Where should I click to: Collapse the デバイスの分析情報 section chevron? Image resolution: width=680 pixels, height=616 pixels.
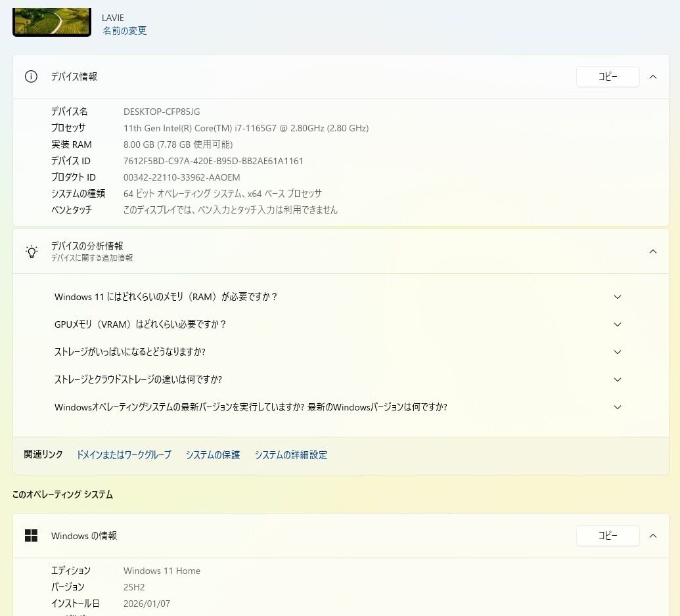coord(652,252)
